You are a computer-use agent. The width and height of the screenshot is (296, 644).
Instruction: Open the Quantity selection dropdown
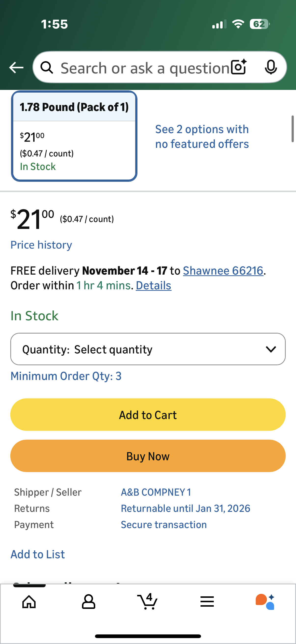148,349
